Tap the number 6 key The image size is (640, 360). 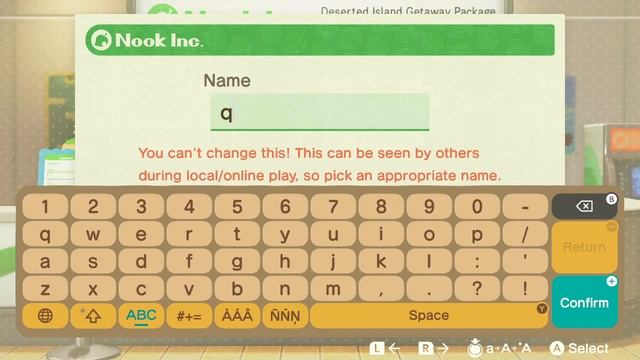[x=285, y=206]
